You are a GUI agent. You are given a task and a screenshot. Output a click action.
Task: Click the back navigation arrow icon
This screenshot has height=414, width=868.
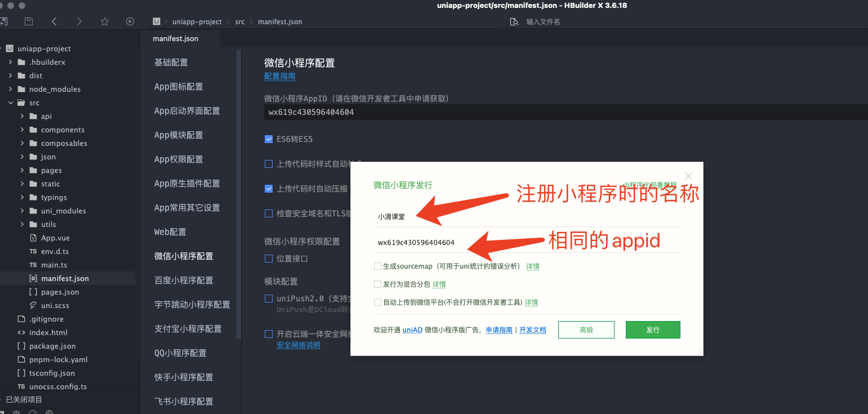point(54,21)
